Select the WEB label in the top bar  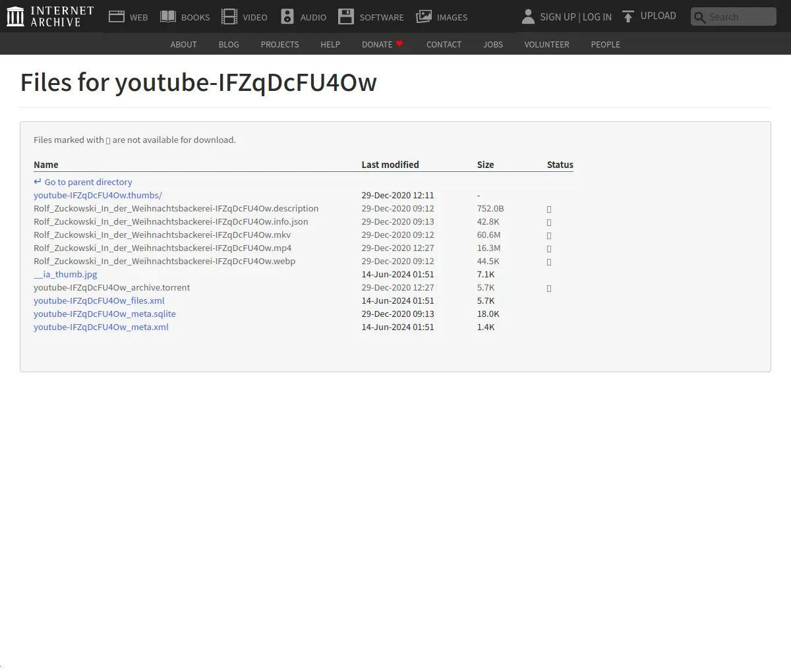[139, 17]
